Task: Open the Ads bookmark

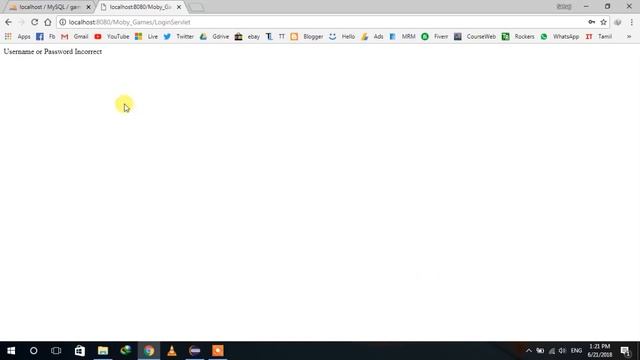Action: pos(372,36)
